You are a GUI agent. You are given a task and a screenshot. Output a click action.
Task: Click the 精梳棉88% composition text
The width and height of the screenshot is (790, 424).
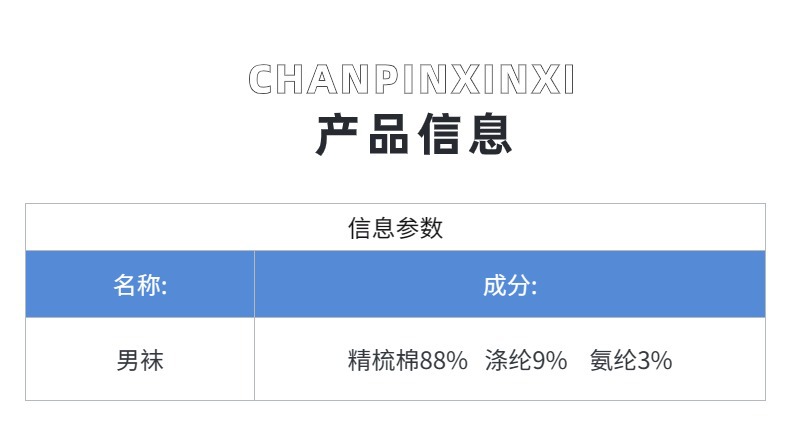click(x=407, y=360)
